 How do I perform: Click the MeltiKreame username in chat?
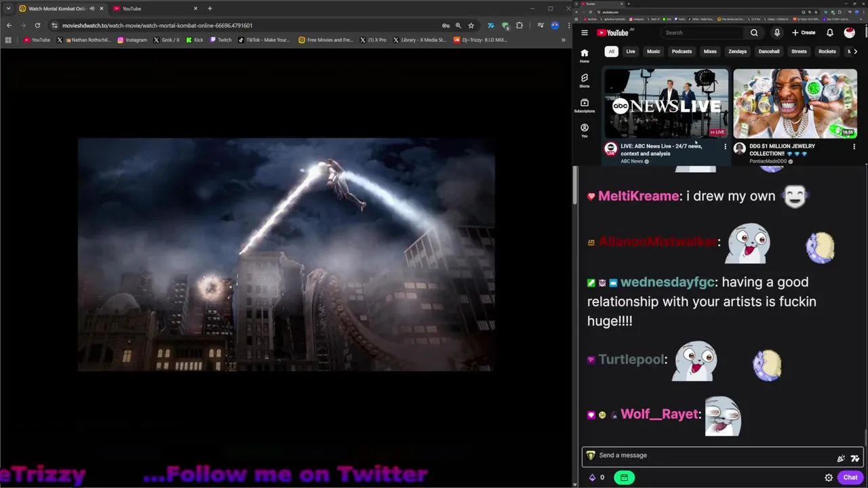pos(639,196)
